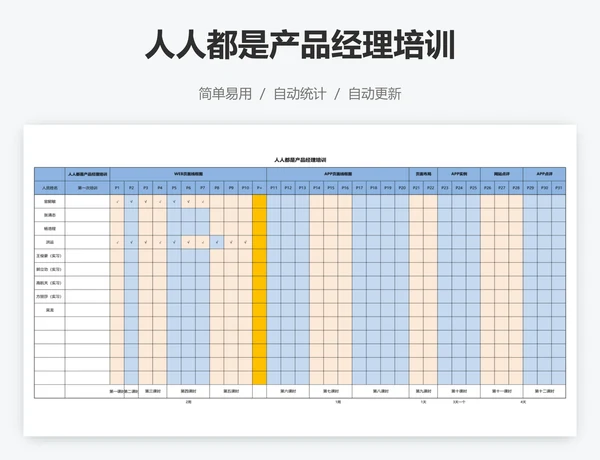Select column header P2
This screenshot has height=460, width=600.
[x=131, y=188]
